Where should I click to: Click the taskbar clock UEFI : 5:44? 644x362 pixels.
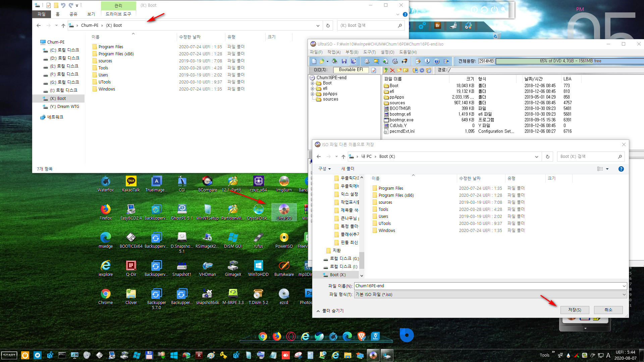pos(625,352)
